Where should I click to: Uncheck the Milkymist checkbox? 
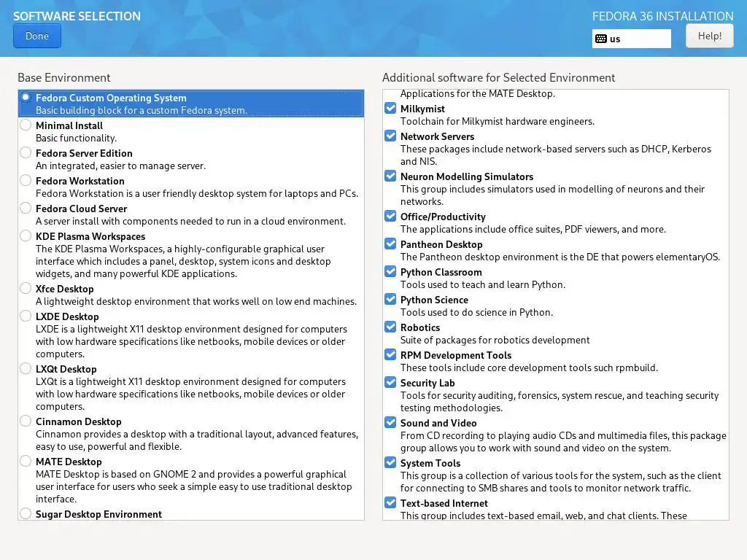click(x=390, y=108)
